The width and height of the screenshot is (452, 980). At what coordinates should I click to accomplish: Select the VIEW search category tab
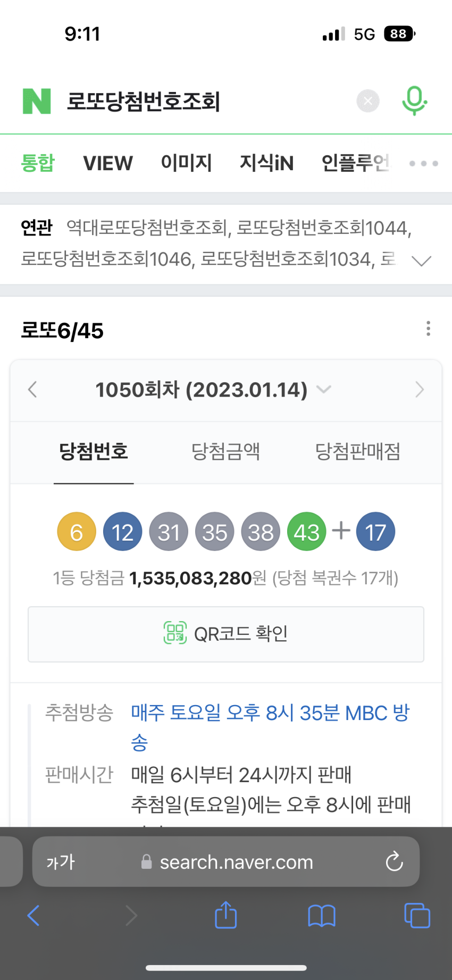[108, 163]
